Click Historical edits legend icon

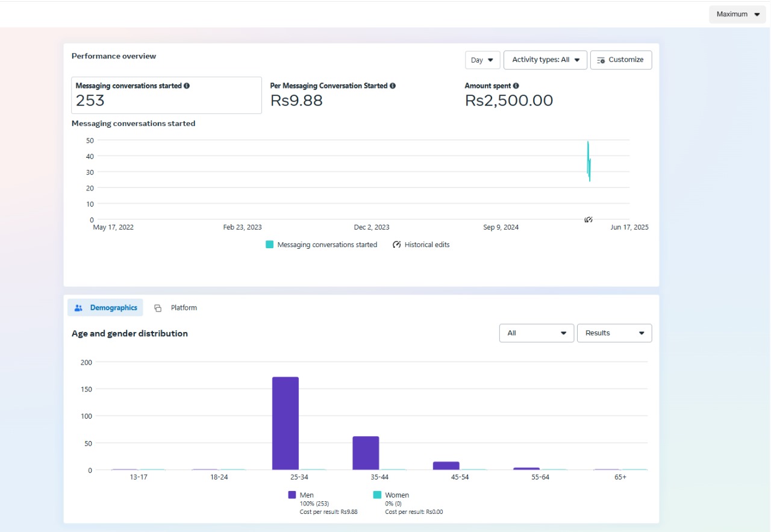[397, 245]
